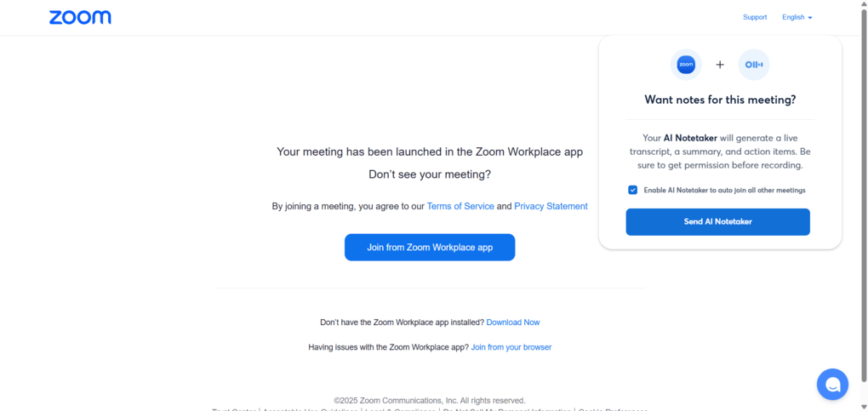
Task: Click the AI Notetaker description paragraph
Action: 720,151
